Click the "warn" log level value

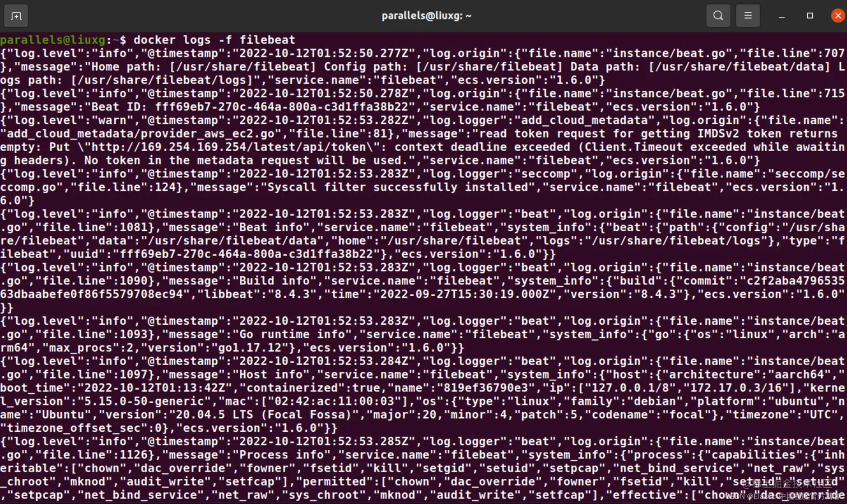click(x=113, y=120)
